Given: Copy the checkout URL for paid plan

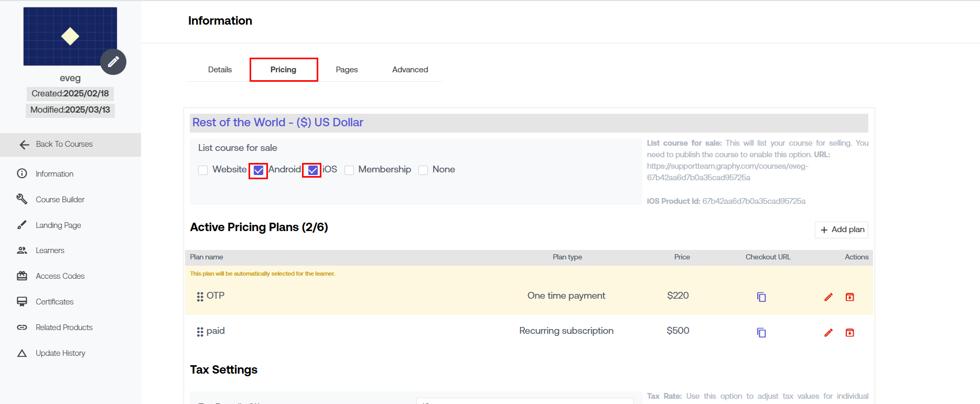Looking at the screenshot, I should [761, 333].
